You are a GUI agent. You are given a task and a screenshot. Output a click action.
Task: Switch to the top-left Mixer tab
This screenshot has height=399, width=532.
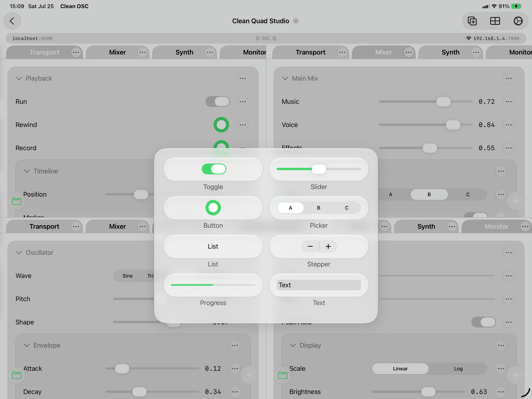point(117,52)
